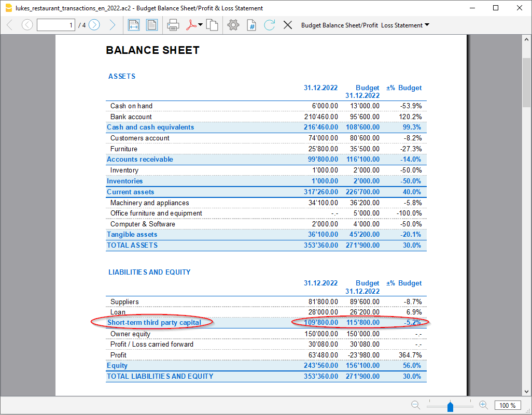This screenshot has width=532, height=415.
Task: Close the preview with X icon
Action: point(288,25)
